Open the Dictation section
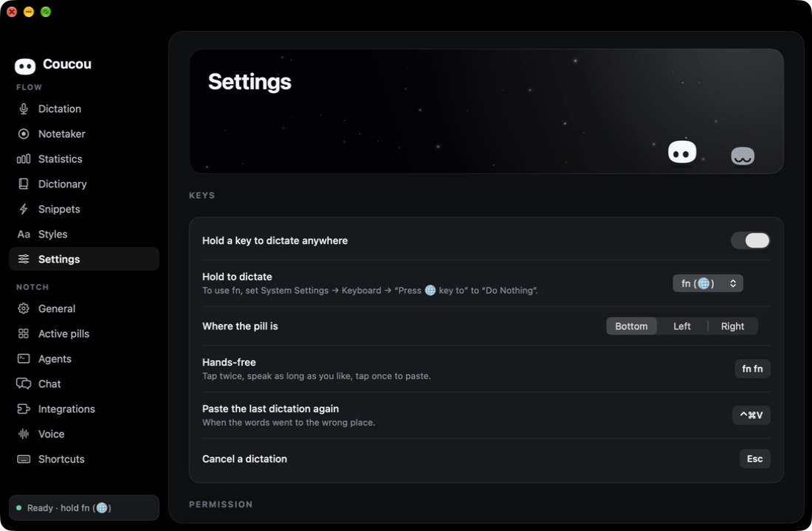812x531 pixels. click(84, 108)
